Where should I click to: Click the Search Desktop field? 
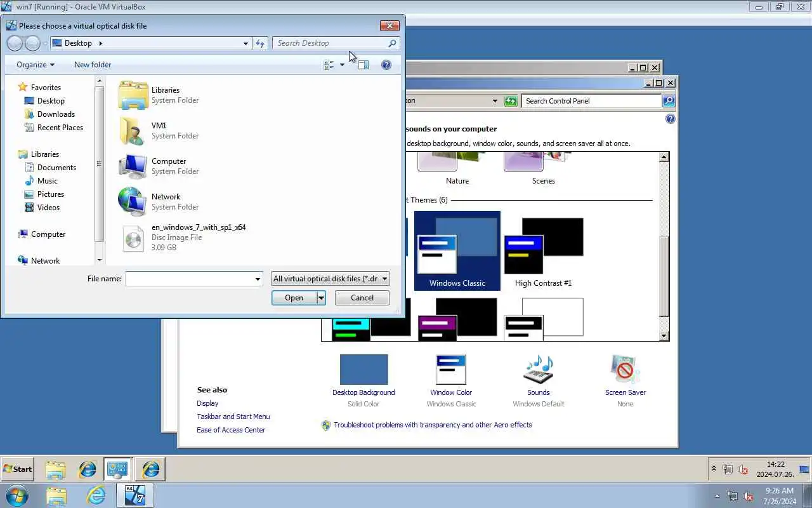point(330,43)
